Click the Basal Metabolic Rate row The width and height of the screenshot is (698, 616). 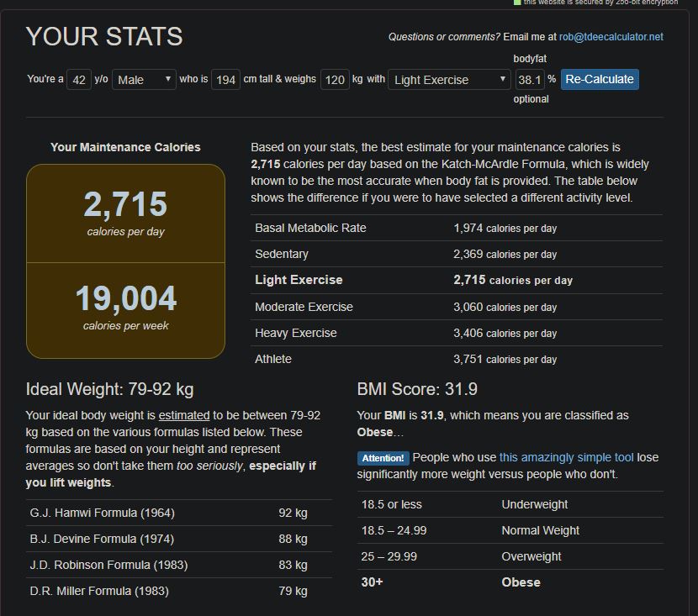pyautogui.click(x=457, y=228)
